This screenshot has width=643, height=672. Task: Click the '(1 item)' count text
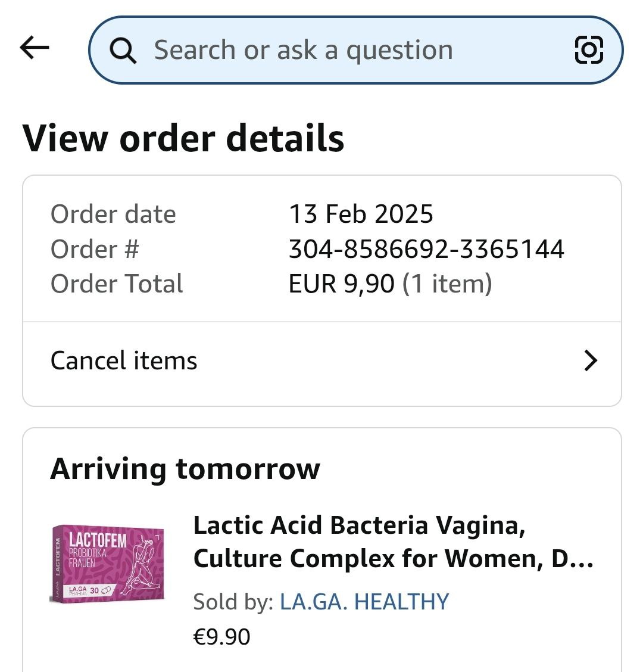(447, 284)
